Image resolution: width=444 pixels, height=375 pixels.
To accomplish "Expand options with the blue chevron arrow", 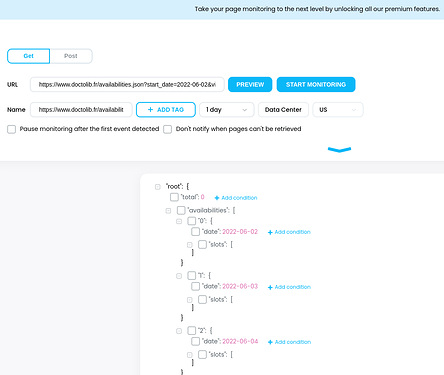I will 339,150.
